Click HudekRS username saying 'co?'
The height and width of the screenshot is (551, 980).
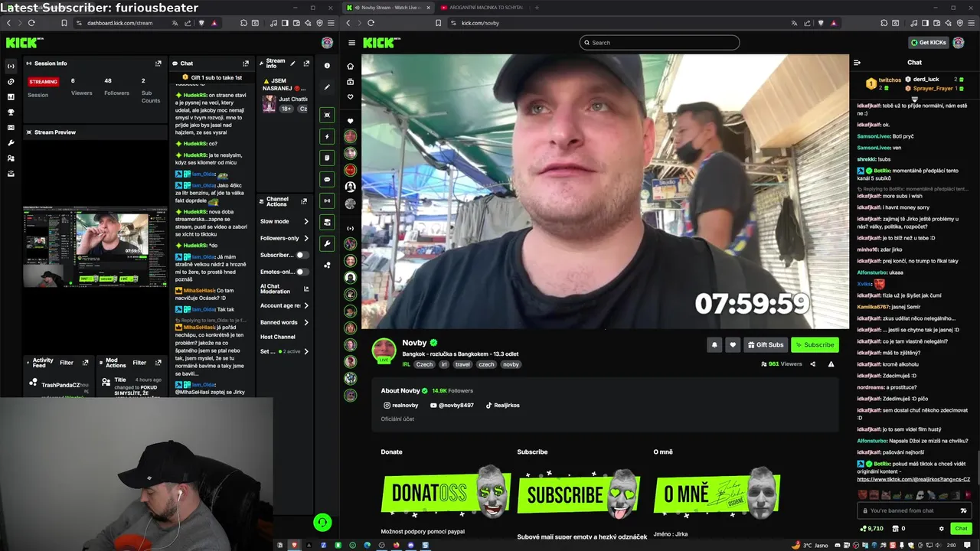(x=194, y=144)
